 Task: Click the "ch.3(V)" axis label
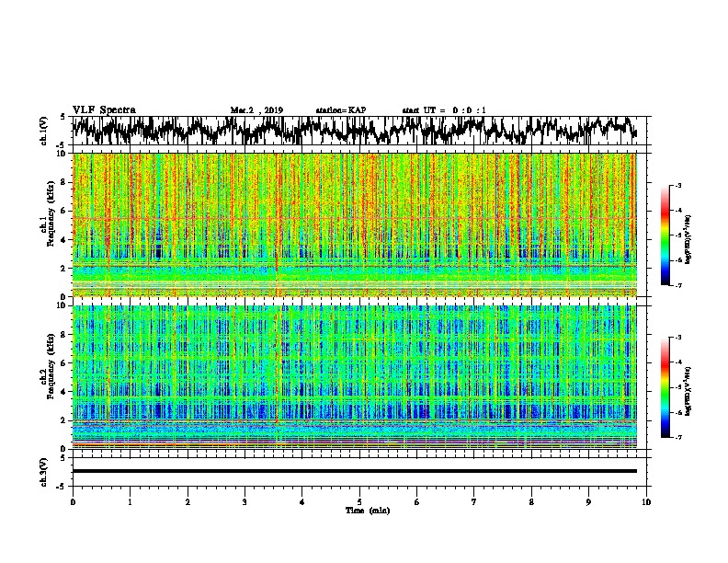(44, 472)
